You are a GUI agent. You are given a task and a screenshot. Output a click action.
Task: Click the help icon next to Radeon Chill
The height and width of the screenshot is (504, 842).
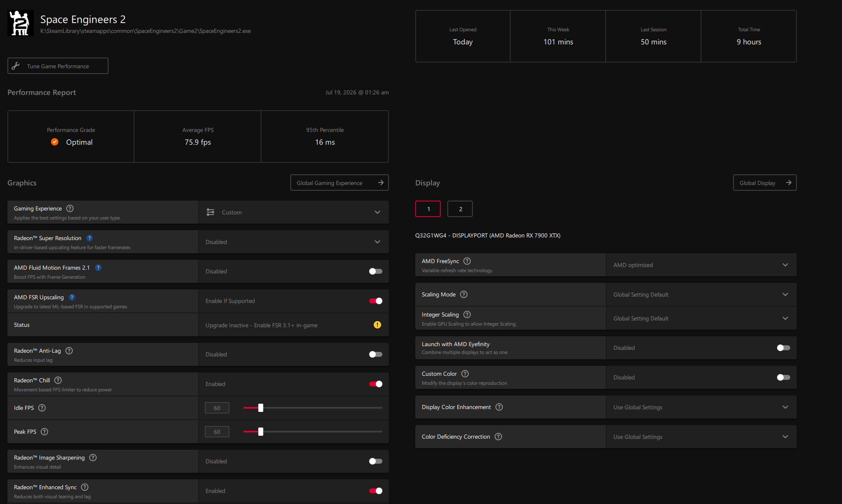point(58,380)
